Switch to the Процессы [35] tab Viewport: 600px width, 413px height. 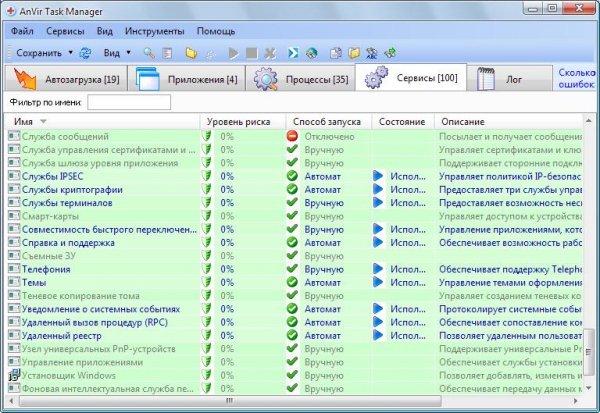pyautogui.click(x=300, y=79)
